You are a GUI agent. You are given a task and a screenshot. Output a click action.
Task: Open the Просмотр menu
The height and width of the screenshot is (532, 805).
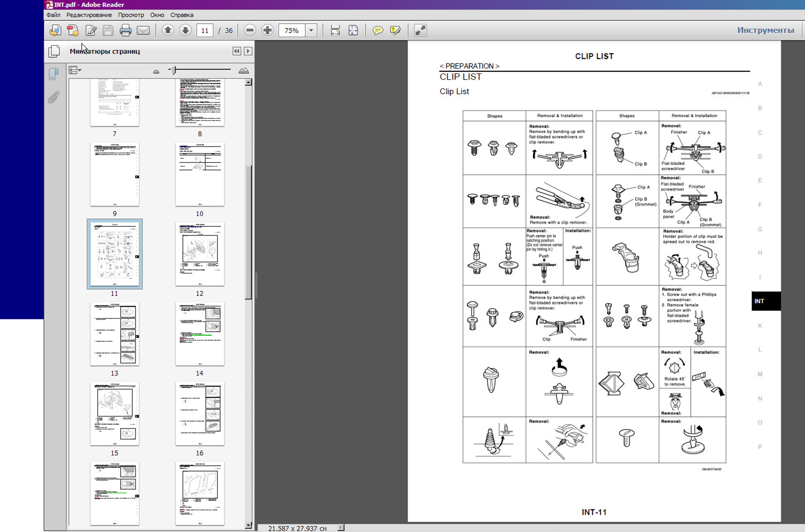click(x=131, y=15)
